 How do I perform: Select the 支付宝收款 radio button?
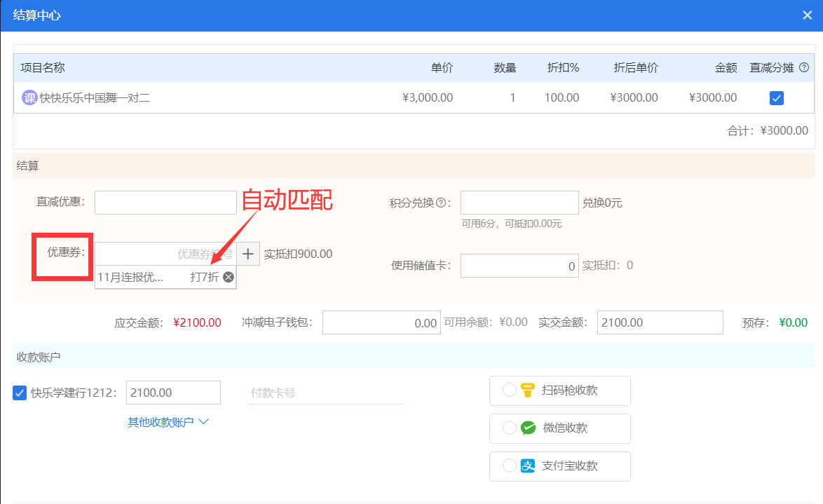[x=509, y=465]
